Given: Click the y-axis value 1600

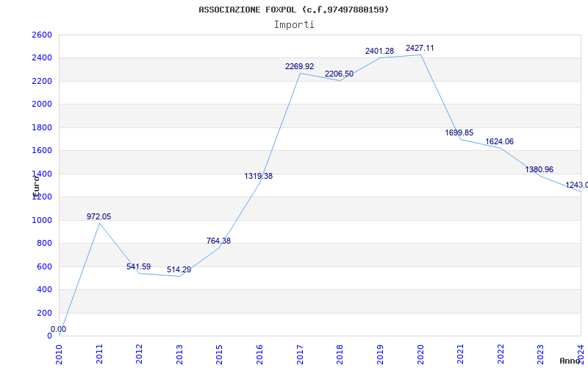Looking at the screenshot, I should tap(42, 151).
